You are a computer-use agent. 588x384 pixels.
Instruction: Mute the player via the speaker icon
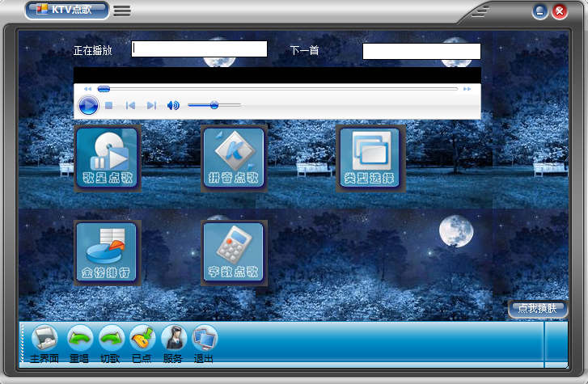point(173,105)
